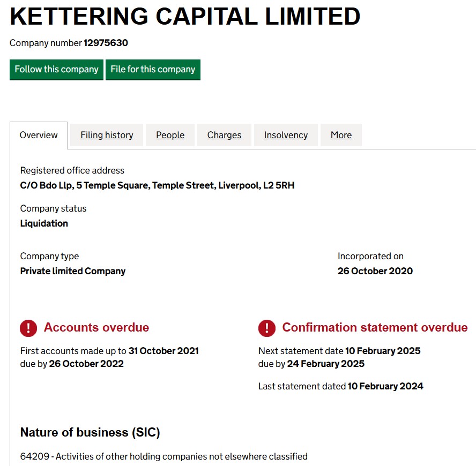Switch to the People tab
Image resolution: width=476 pixels, height=466 pixels.
(x=170, y=135)
